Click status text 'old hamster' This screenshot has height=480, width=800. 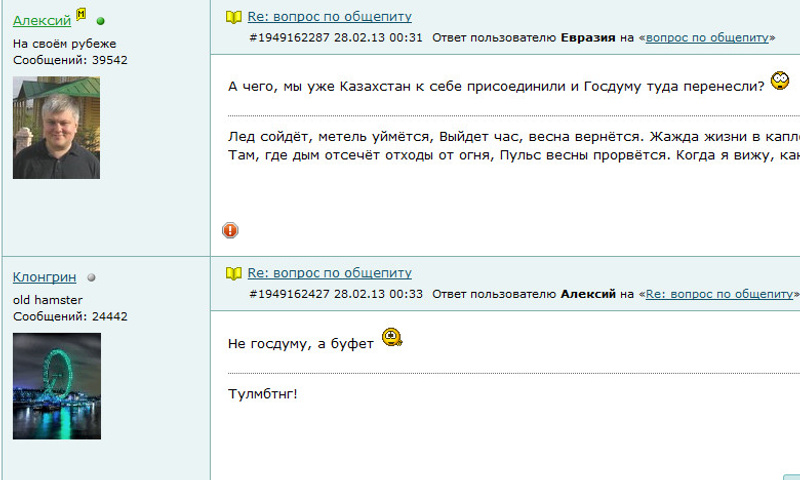[47, 300]
